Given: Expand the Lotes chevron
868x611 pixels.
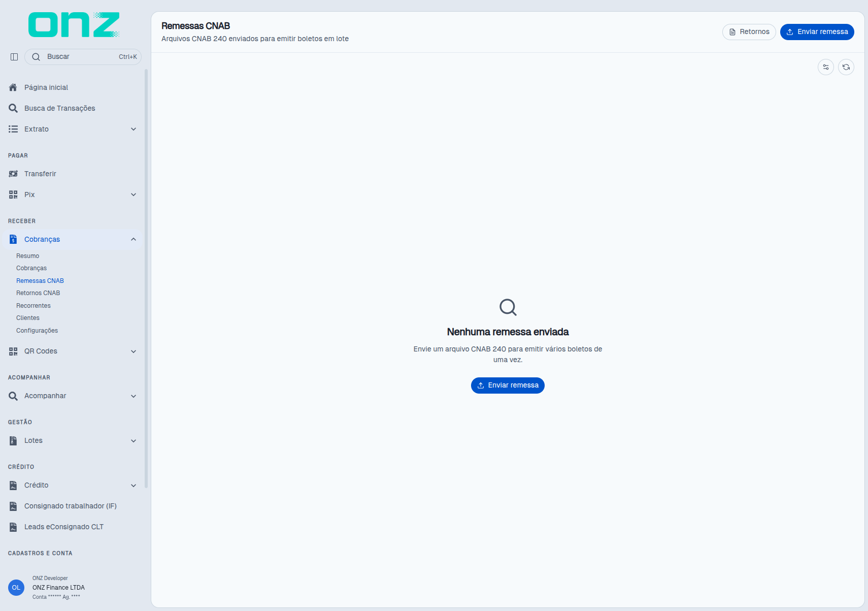Looking at the screenshot, I should pyautogui.click(x=133, y=440).
